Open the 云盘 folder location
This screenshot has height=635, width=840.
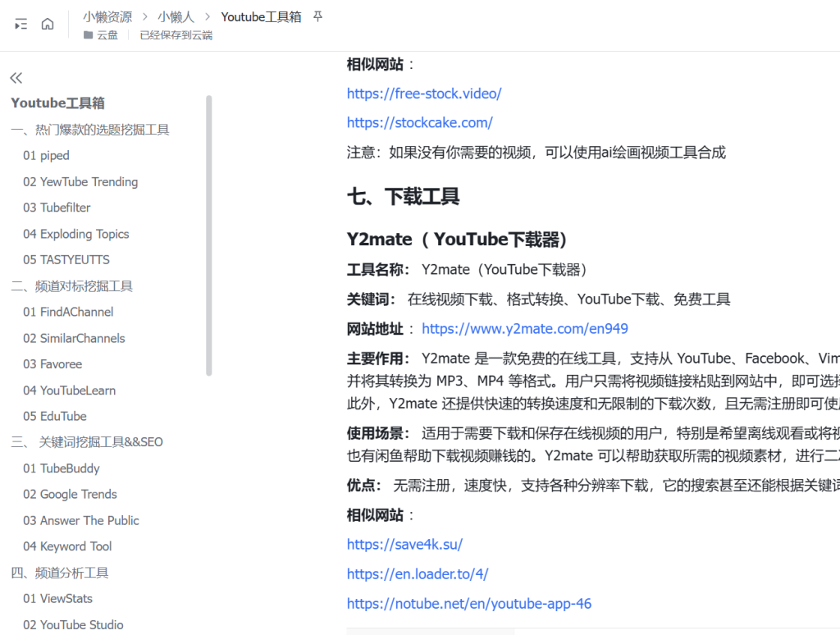pyautogui.click(x=101, y=35)
